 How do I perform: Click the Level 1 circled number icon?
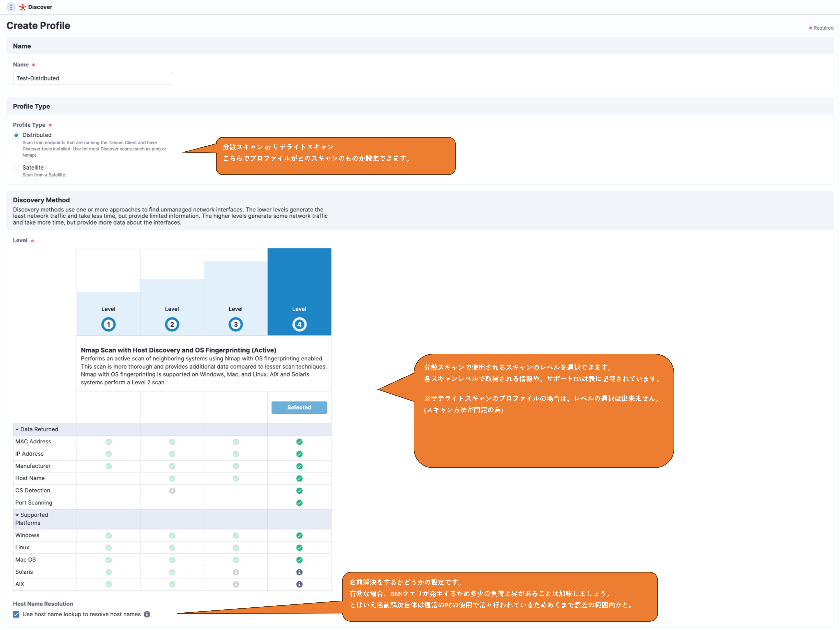point(108,324)
